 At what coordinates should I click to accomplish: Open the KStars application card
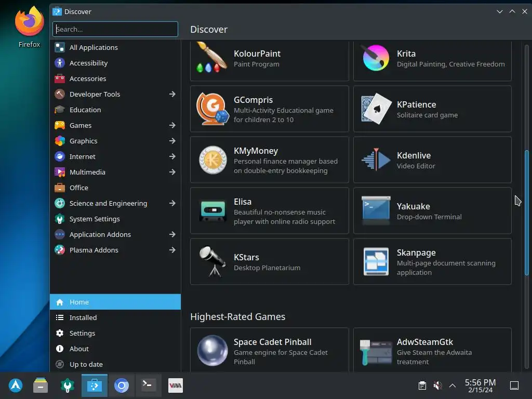pos(270,262)
